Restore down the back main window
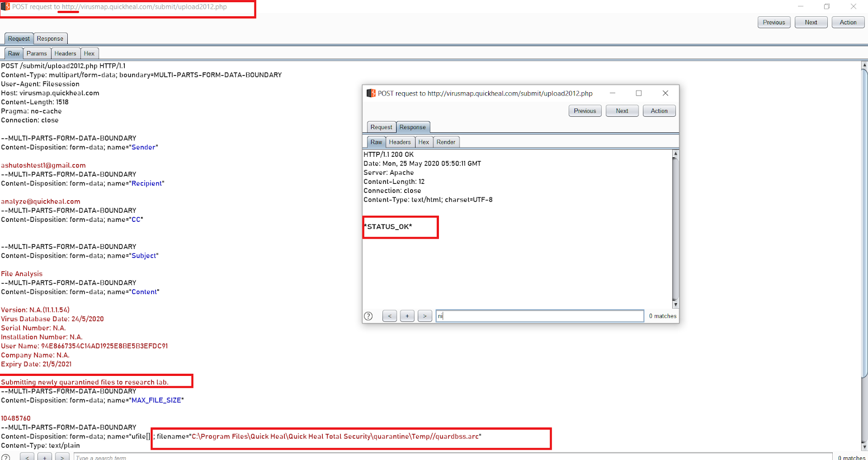The image size is (868, 460). coord(827,7)
